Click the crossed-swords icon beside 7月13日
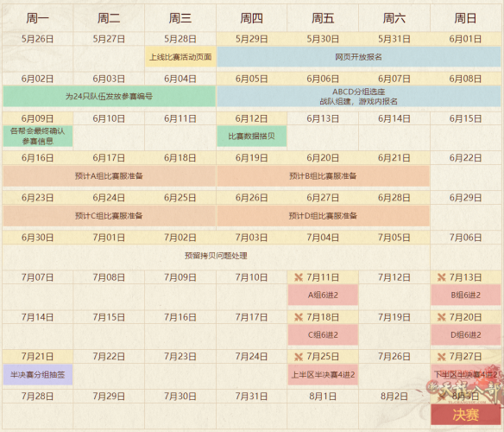Screen dimensions: 504x432 coord(441,277)
